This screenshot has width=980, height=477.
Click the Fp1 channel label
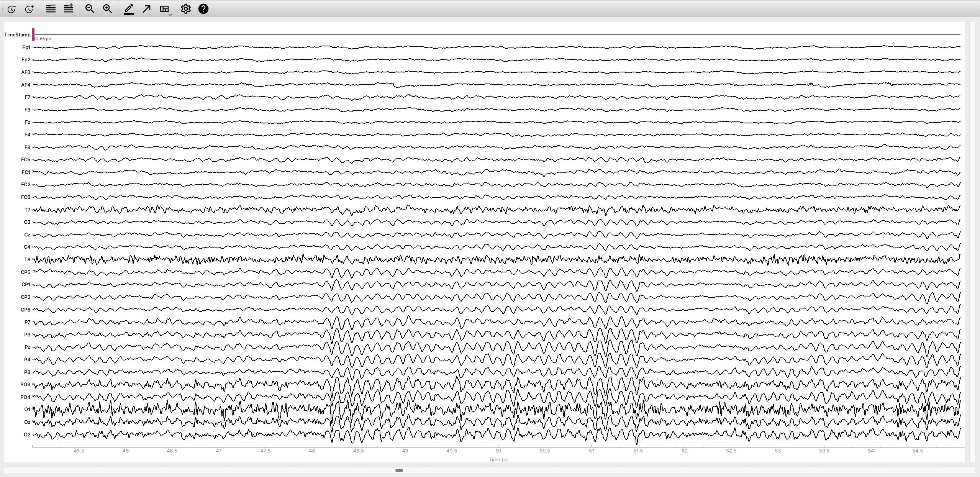(x=26, y=48)
